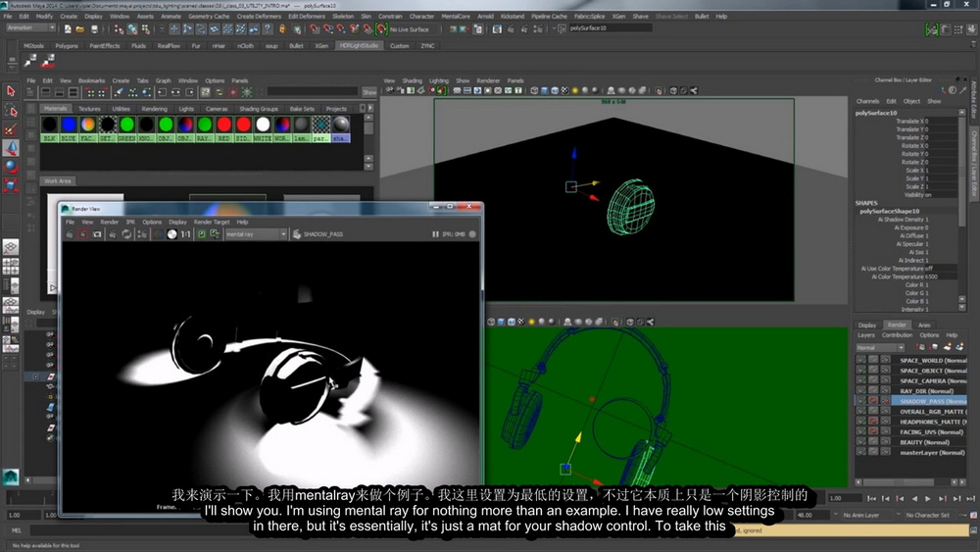Click the New Scene icon on status line
980x552 pixels.
pos(68,28)
